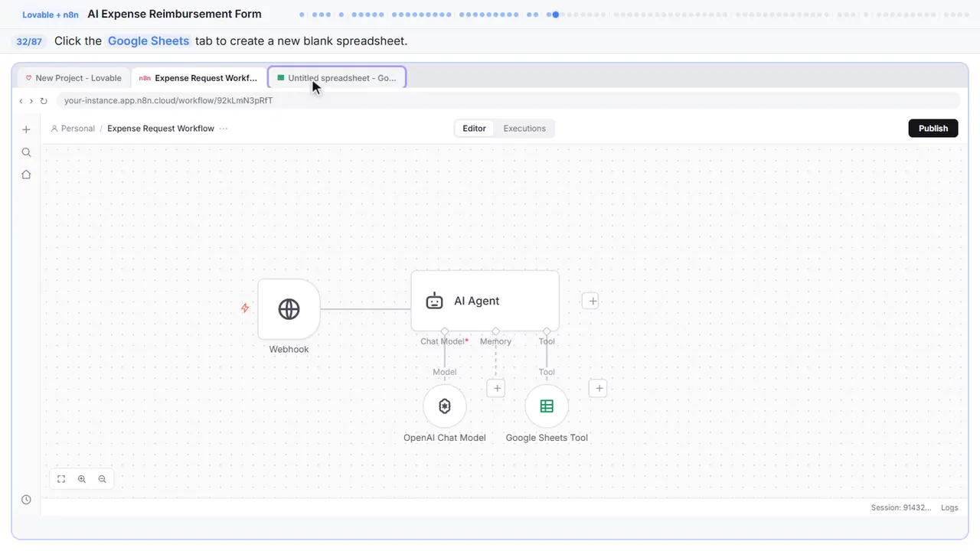Image resolution: width=980 pixels, height=551 pixels.
Task: Add a node after AI Agent
Action: 590,301
